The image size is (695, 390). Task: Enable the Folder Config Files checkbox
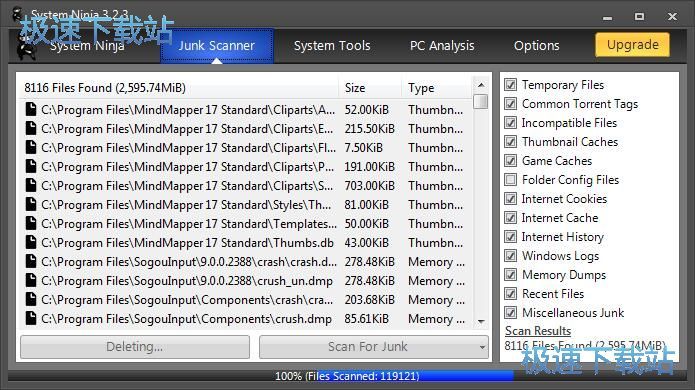click(x=511, y=179)
